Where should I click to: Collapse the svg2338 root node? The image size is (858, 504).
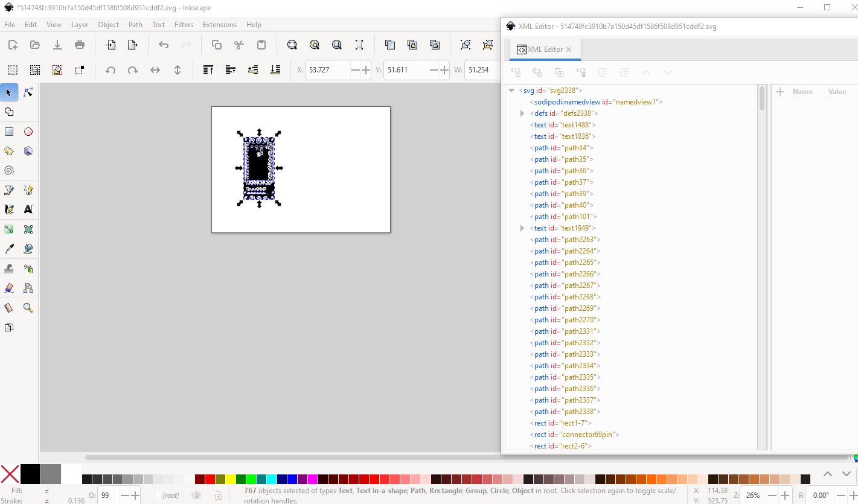coord(511,91)
